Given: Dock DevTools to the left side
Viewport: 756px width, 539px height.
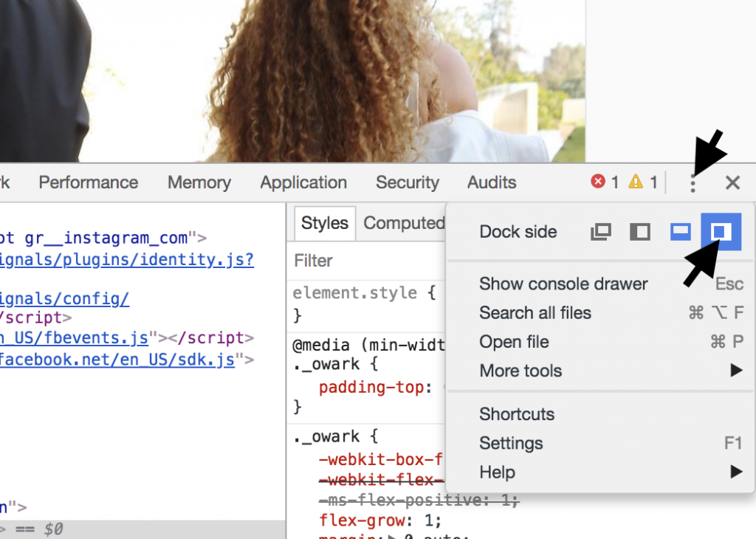Looking at the screenshot, I should pos(640,232).
